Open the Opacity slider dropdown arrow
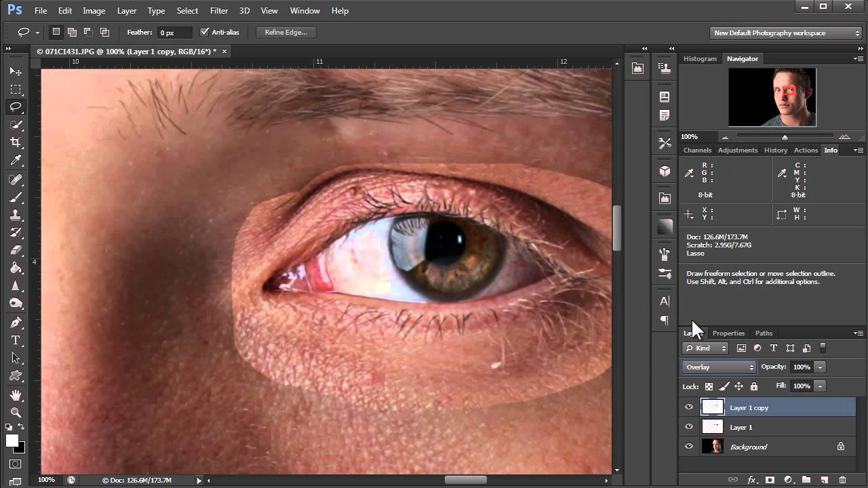The image size is (868, 488). click(820, 367)
